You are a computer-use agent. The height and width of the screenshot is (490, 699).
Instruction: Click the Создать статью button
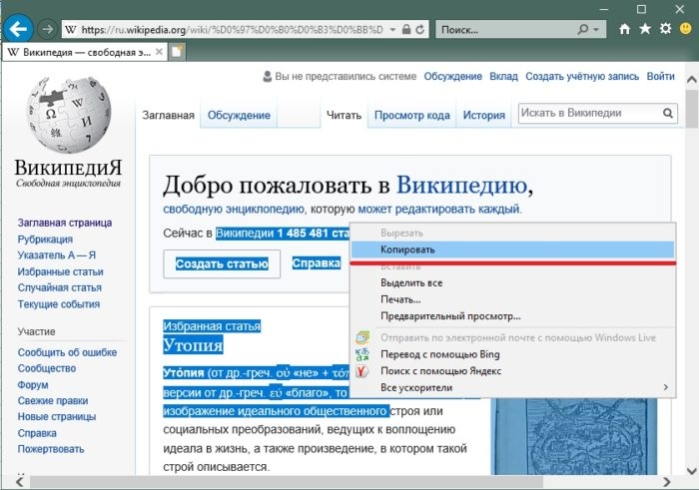tap(222, 264)
